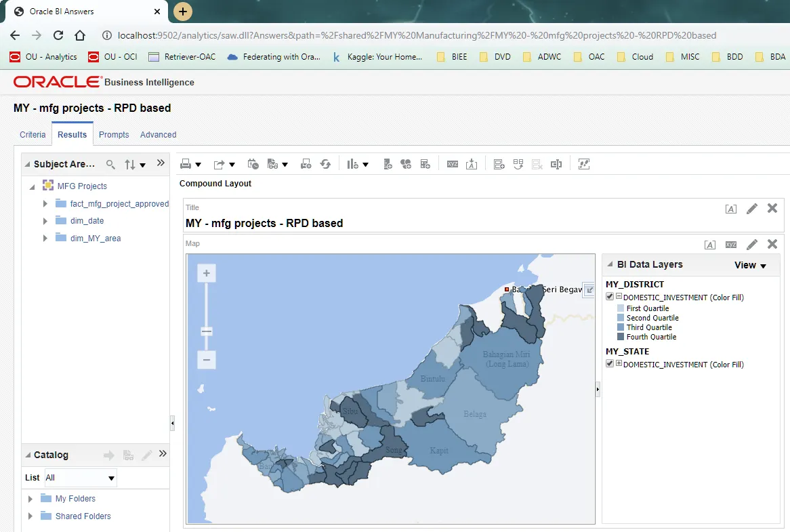
Task: Reload the page with browser refresh icon
Action: [58, 35]
